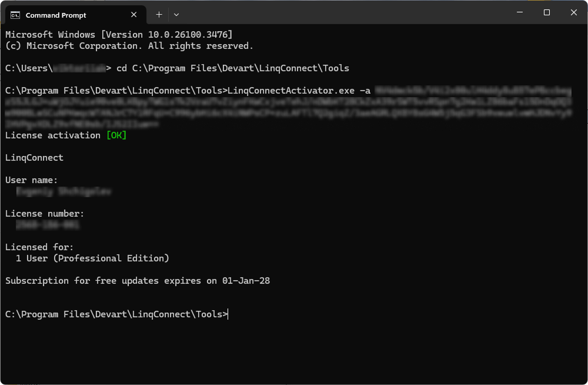
Task: Select the Command Prompt tab title
Action: (x=56, y=15)
